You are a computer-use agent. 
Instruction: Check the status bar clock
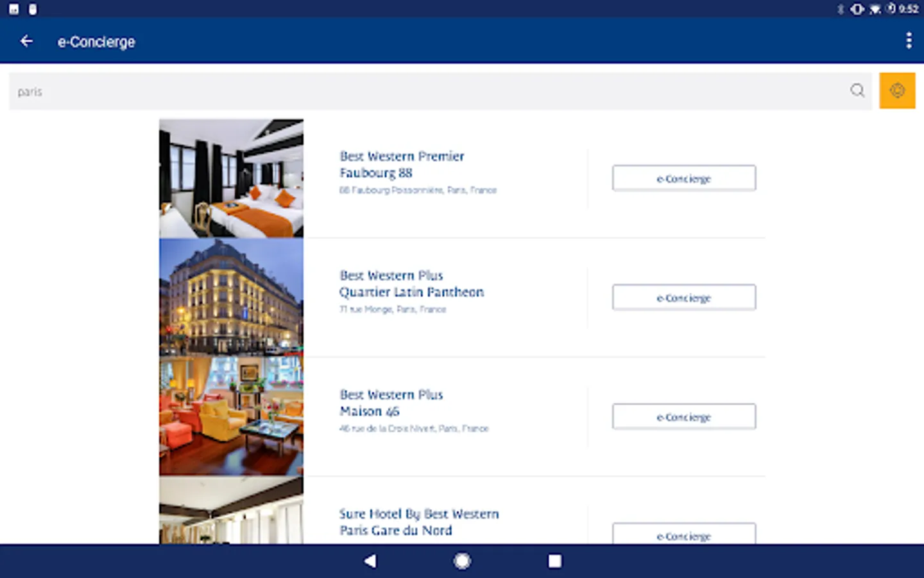point(909,9)
